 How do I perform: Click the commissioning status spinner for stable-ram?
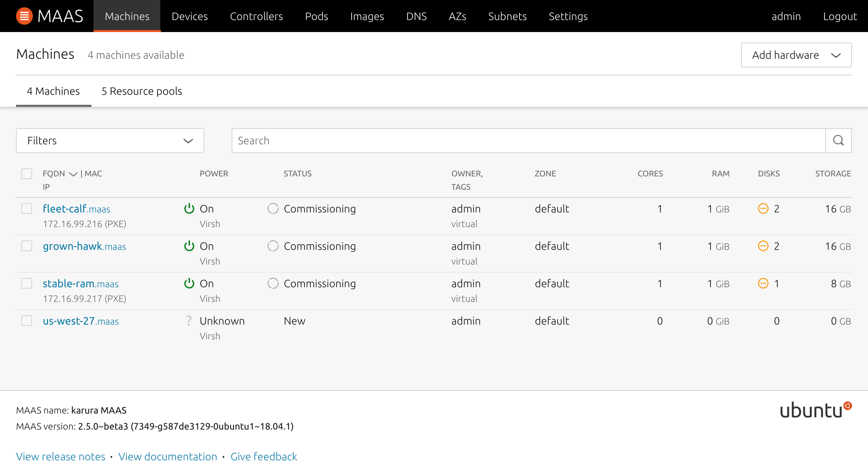(272, 283)
